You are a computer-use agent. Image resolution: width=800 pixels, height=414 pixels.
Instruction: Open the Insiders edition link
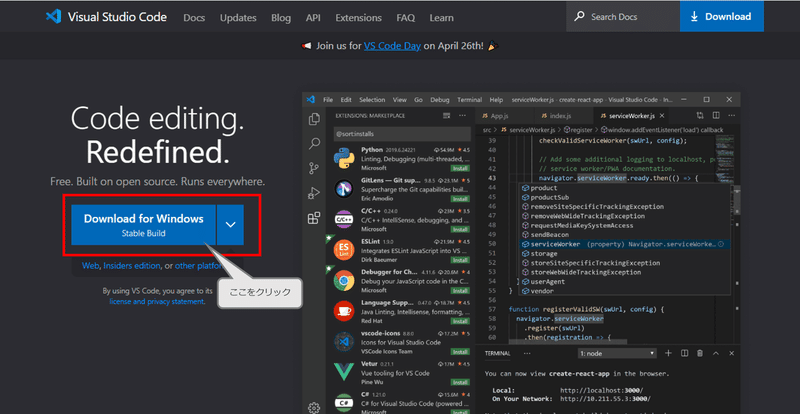click(132, 265)
